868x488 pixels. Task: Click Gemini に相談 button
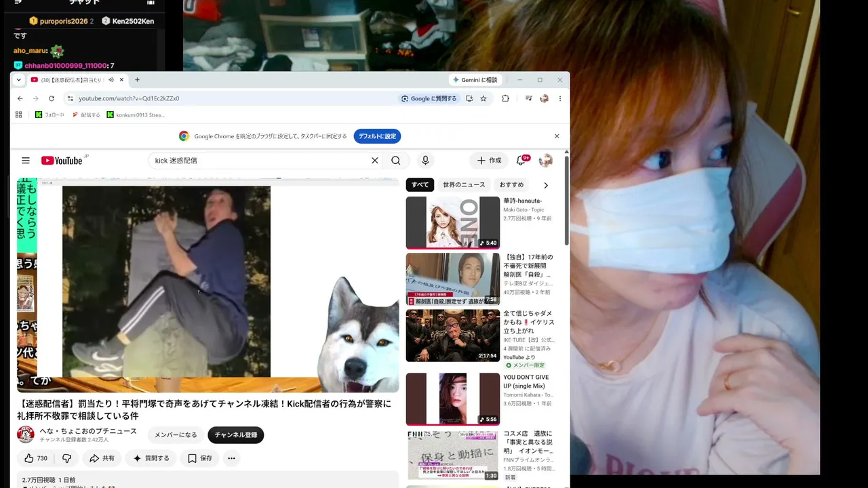tap(475, 79)
